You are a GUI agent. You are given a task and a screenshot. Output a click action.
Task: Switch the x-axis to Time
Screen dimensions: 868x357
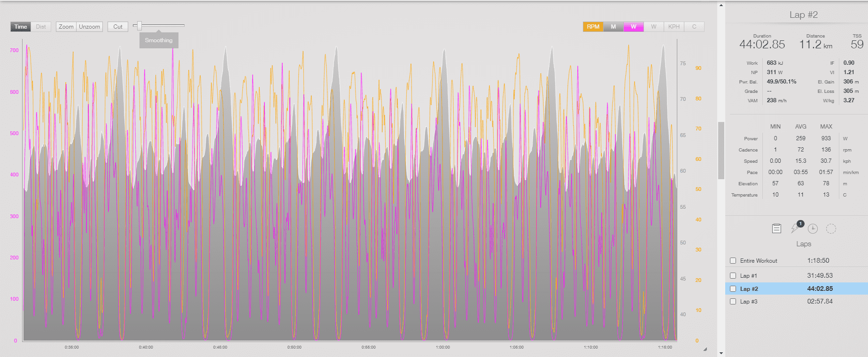tap(21, 27)
